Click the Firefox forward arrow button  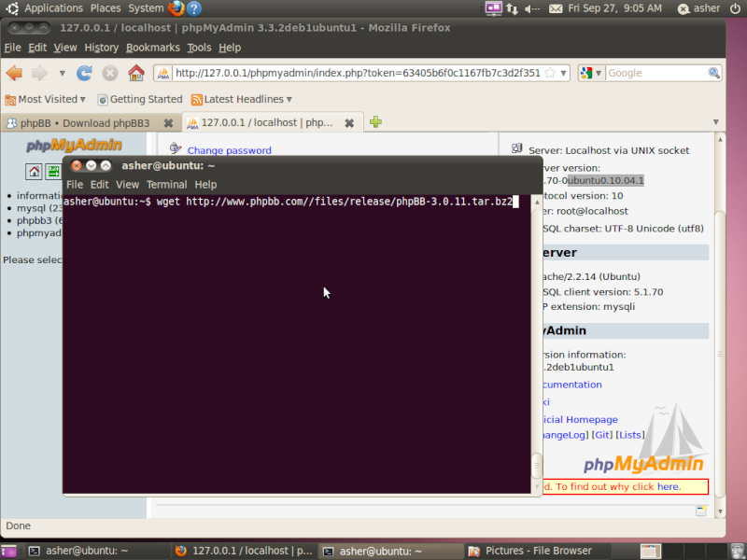coord(39,73)
